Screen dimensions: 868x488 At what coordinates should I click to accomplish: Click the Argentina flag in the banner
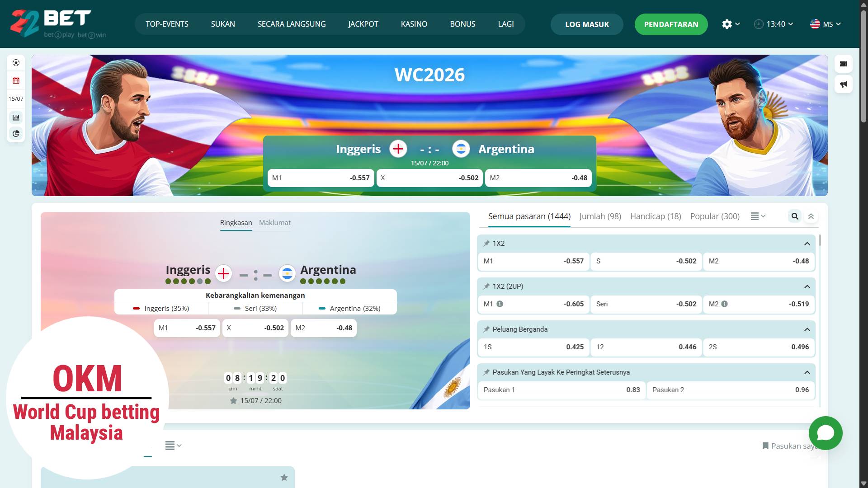(461, 149)
